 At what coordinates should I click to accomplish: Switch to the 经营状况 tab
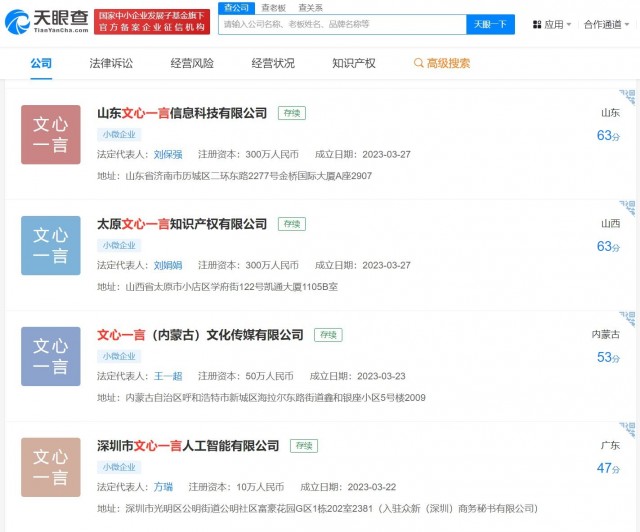(273, 63)
